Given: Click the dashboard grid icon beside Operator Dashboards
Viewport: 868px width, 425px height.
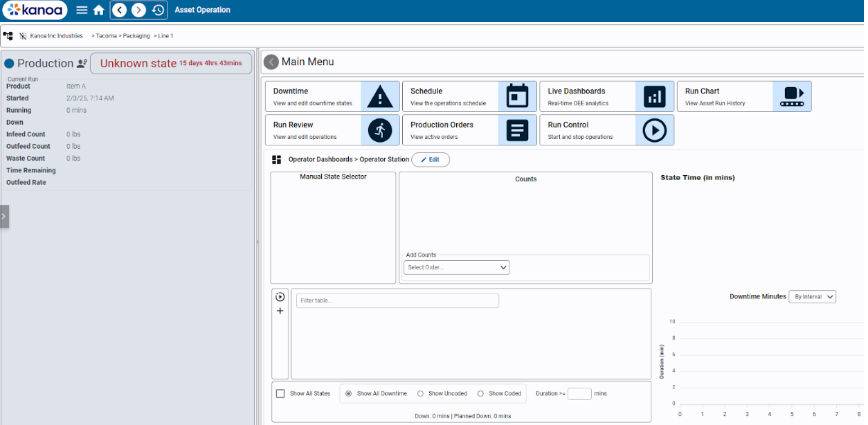Looking at the screenshot, I should [277, 159].
